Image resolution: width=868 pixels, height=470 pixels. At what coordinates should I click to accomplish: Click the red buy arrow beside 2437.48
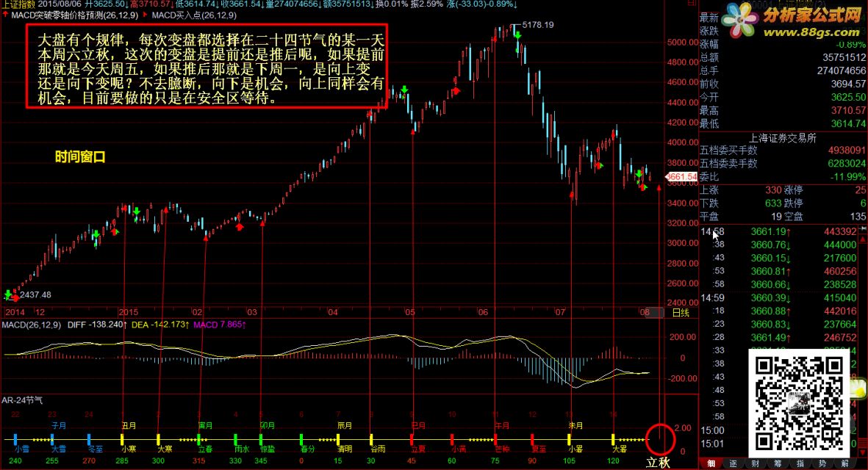coord(15,298)
